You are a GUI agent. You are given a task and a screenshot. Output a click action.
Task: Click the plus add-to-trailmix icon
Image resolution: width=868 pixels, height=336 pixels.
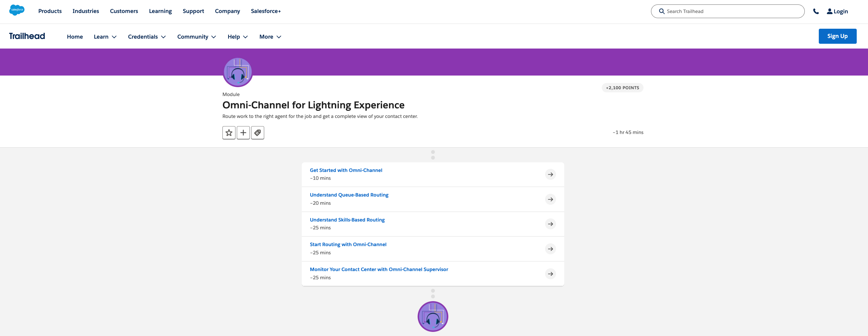243,133
